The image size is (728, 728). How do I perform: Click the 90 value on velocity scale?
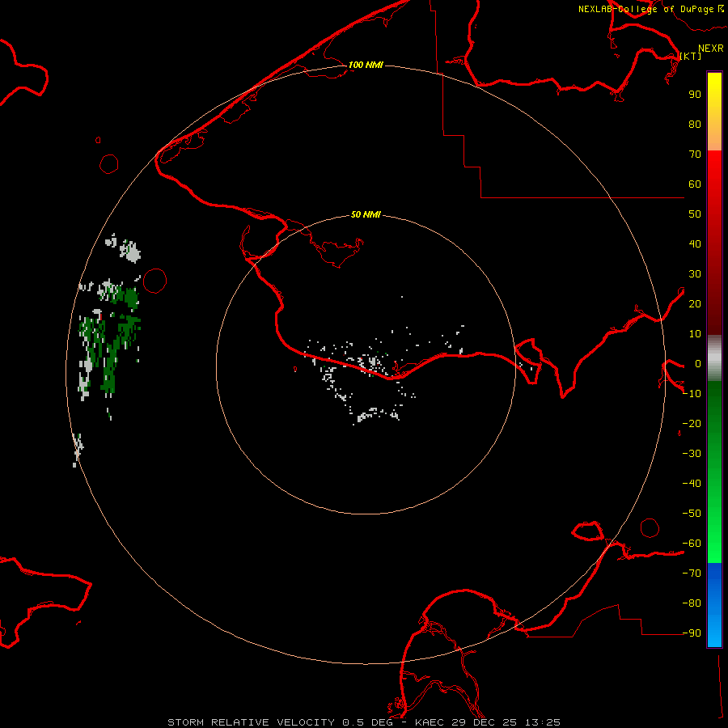click(x=695, y=95)
